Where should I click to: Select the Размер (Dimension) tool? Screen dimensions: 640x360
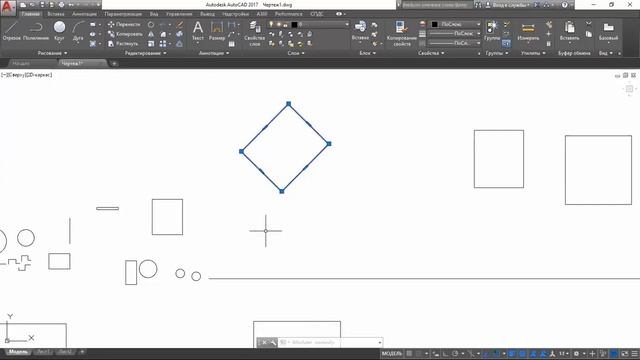[x=217, y=31]
